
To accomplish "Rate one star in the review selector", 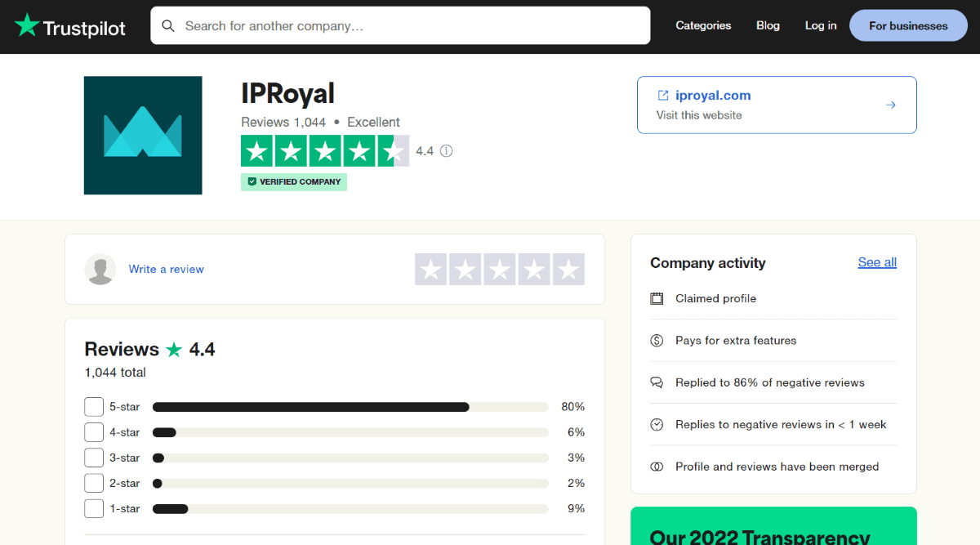I will pos(431,270).
